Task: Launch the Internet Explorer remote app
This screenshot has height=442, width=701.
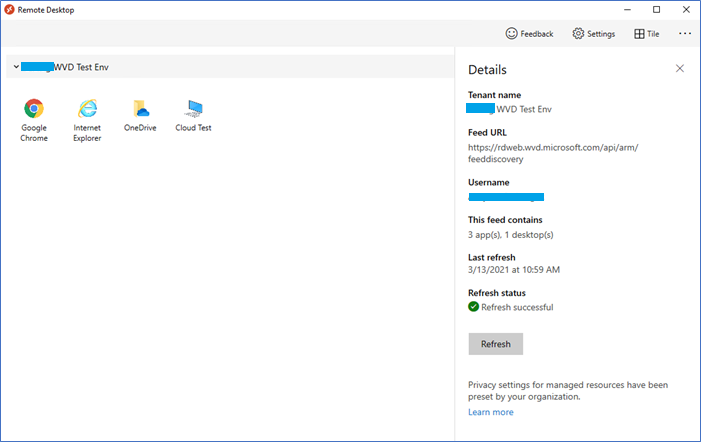Action: (x=87, y=120)
